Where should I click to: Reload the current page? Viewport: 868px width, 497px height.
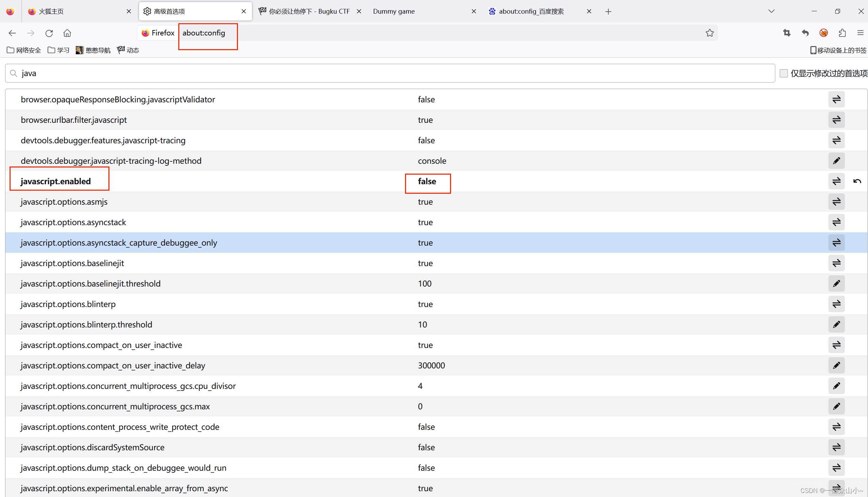[x=49, y=33]
